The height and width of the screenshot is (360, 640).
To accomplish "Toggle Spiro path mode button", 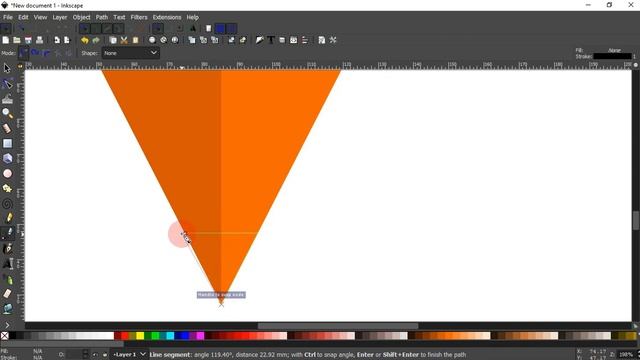I will coord(35,53).
